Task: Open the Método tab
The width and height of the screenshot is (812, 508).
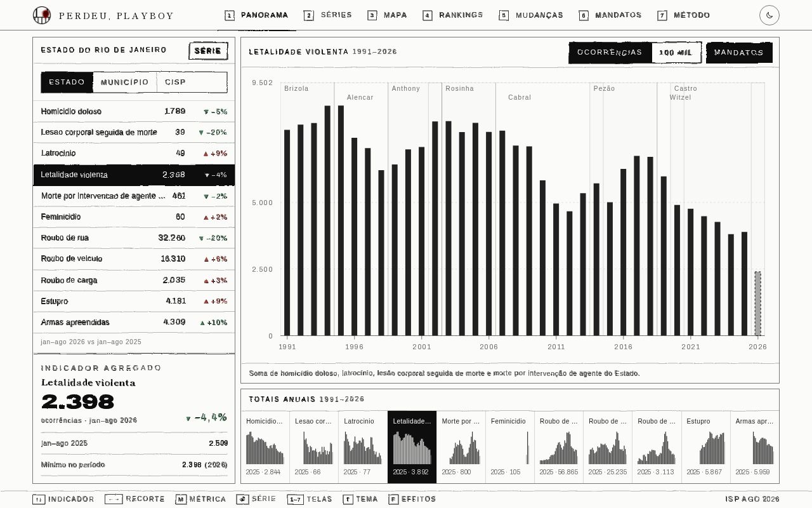Action: 684,15
